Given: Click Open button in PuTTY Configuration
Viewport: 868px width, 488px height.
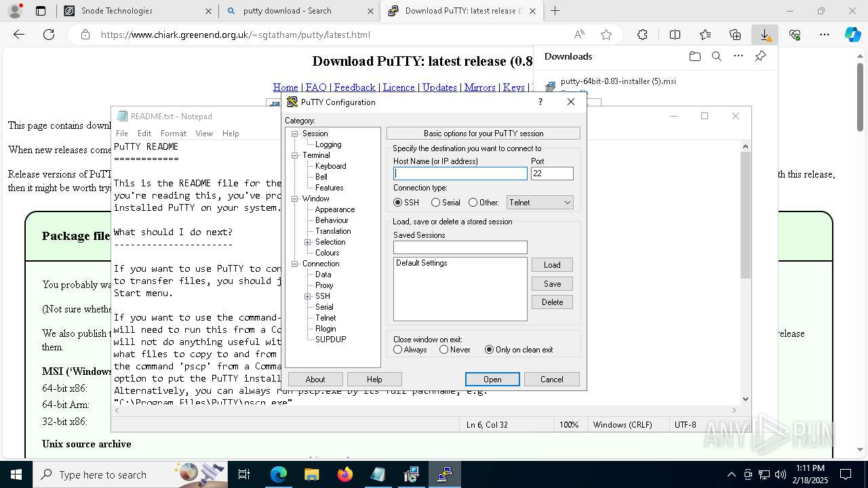Looking at the screenshot, I should pyautogui.click(x=492, y=380).
